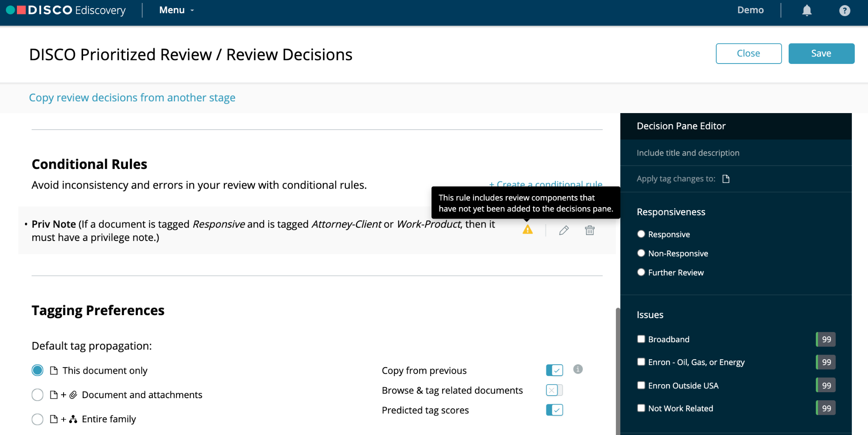Viewport: 868px width, 435px height.
Task: Click the Tagging Preferences heading
Action: pyautogui.click(x=98, y=310)
